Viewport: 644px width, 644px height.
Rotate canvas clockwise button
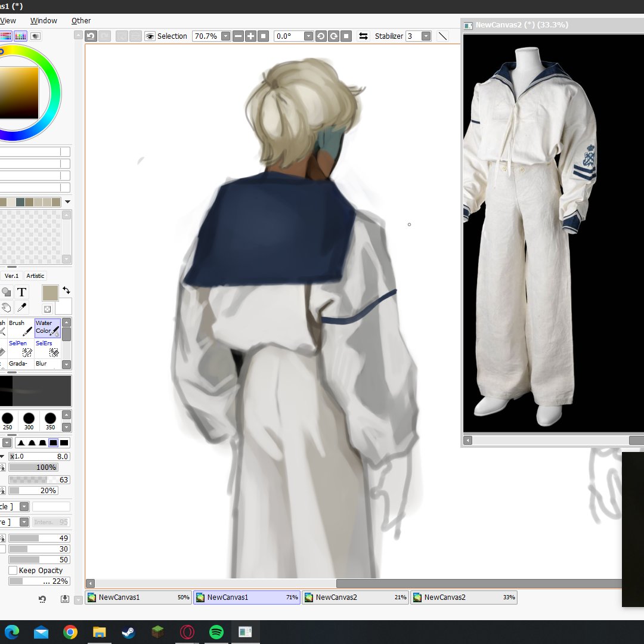click(x=333, y=36)
